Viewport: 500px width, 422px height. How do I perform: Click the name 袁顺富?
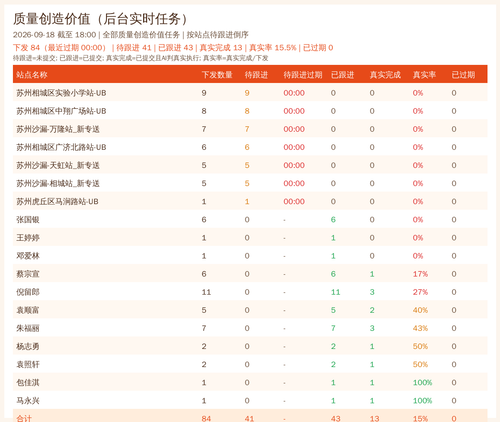(x=28, y=310)
